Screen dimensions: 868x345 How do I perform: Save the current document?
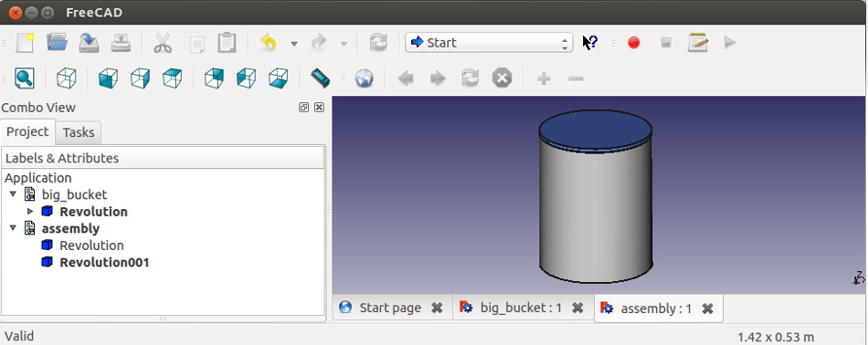[89, 43]
